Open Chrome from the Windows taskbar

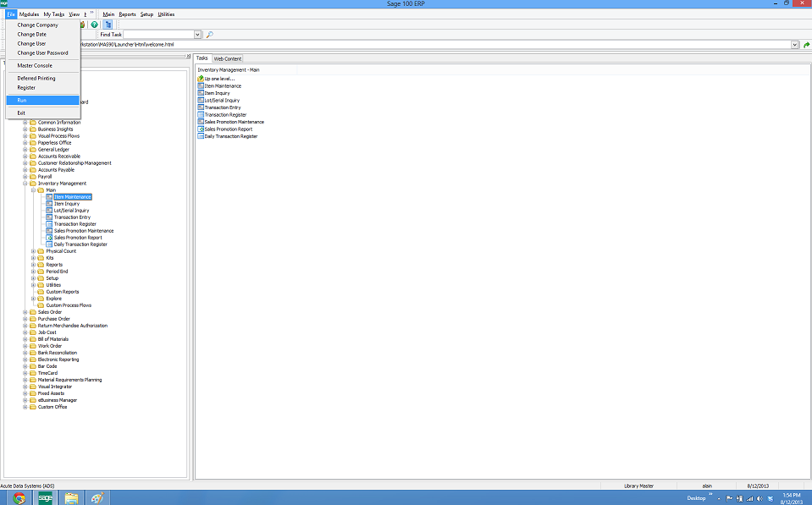pyautogui.click(x=19, y=497)
